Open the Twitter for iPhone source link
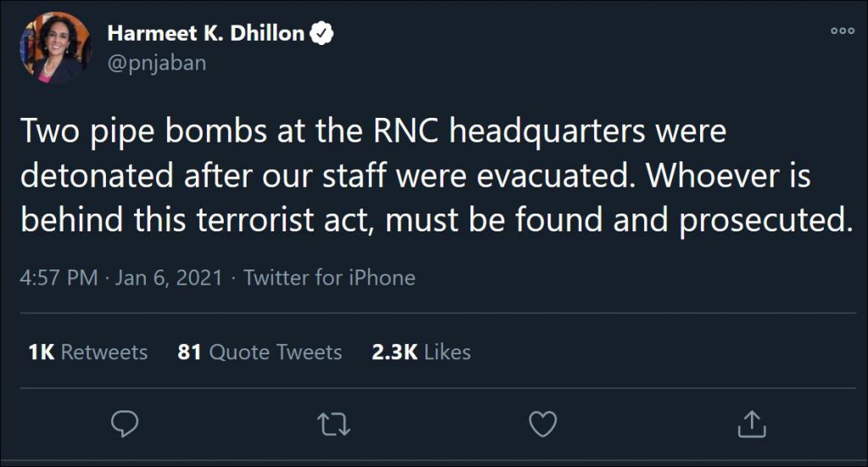Viewport: 868px width, 467px height. (330, 278)
